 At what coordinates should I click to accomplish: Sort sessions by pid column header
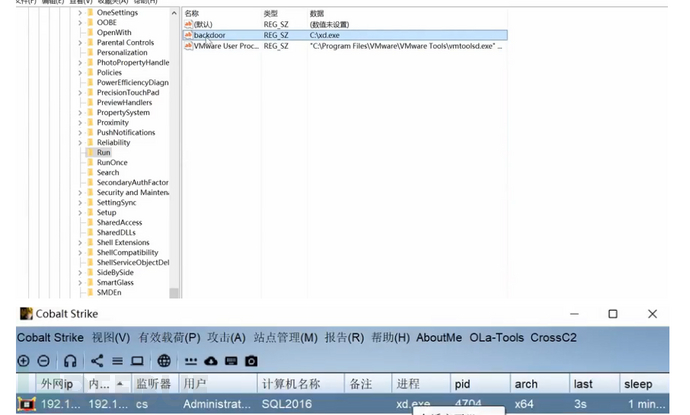tap(480, 384)
